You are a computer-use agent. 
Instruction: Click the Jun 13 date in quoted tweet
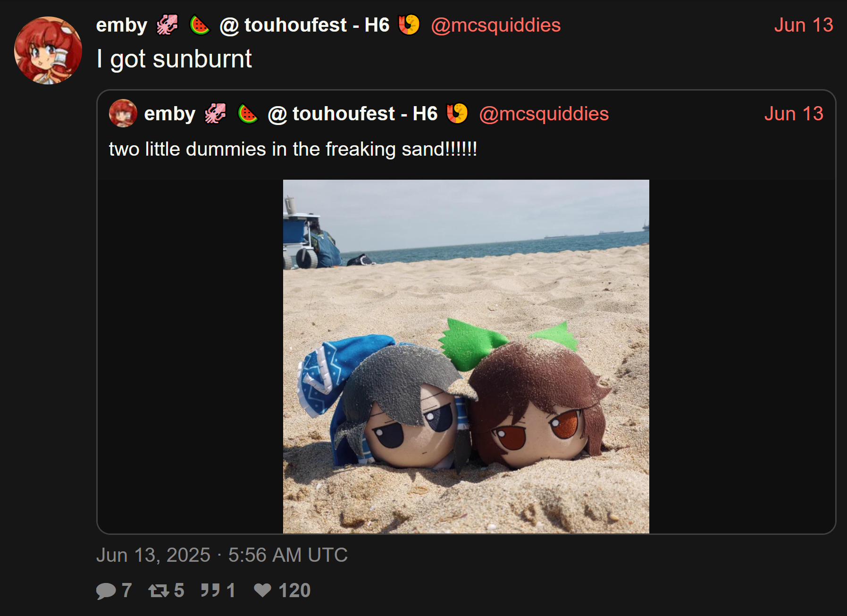click(x=794, y=114)
